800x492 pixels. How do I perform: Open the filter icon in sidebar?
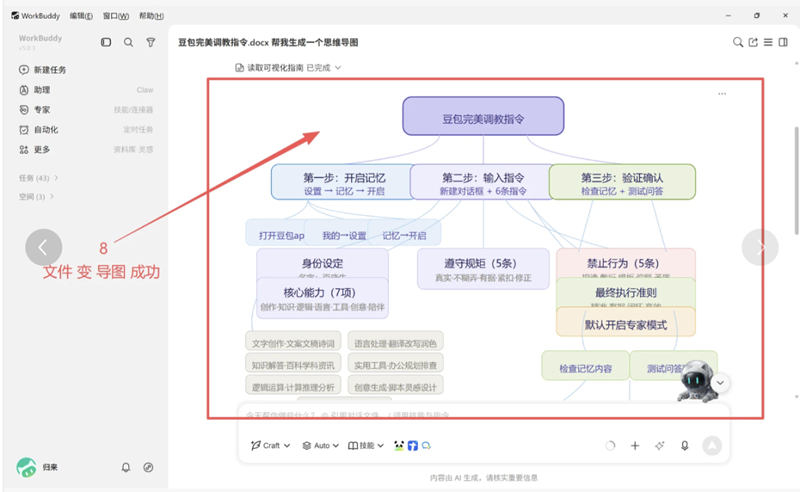click(151, 42)
